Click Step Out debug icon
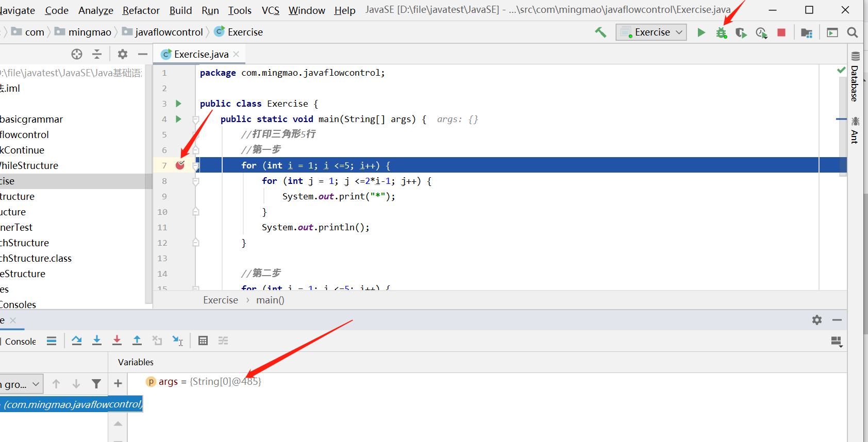868x442 pixels. (x=137, y=341)
